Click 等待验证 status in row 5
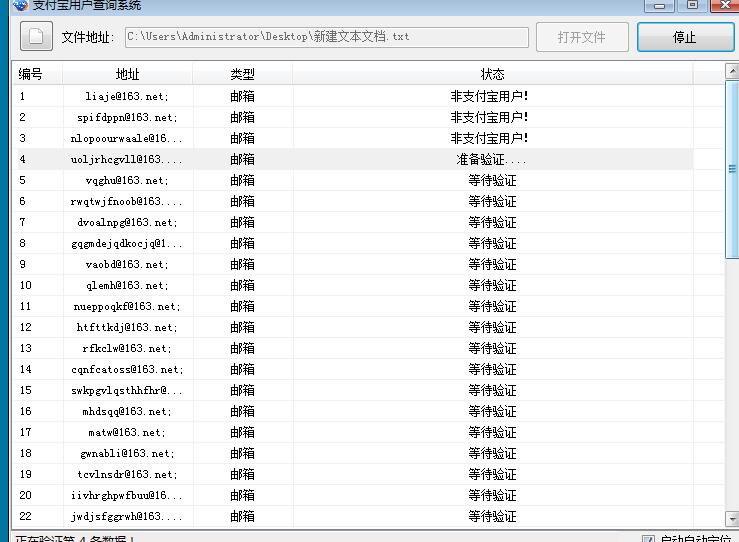Viewport: 739px width, 542px height. tap(493, 180)
